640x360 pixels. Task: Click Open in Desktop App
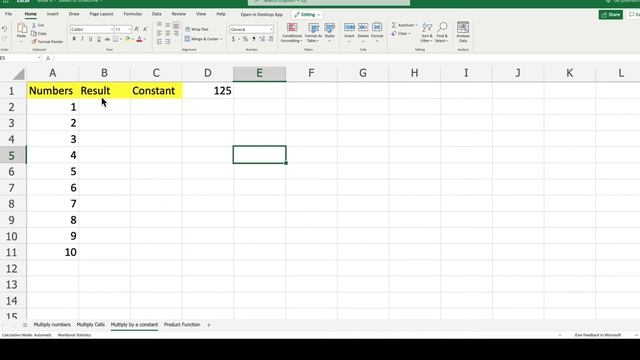coord(262,15)
